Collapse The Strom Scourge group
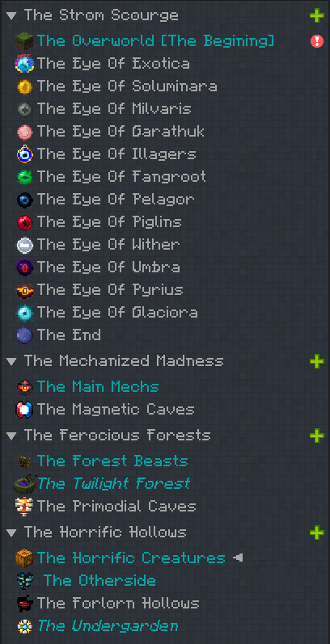 tap(12, 15)
